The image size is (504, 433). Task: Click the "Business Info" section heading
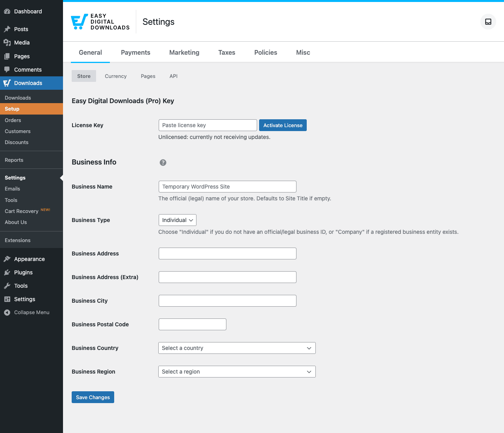point(94,162)
